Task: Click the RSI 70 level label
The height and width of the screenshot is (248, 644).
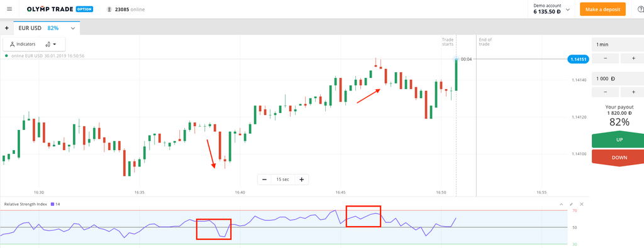Action: 575,211
